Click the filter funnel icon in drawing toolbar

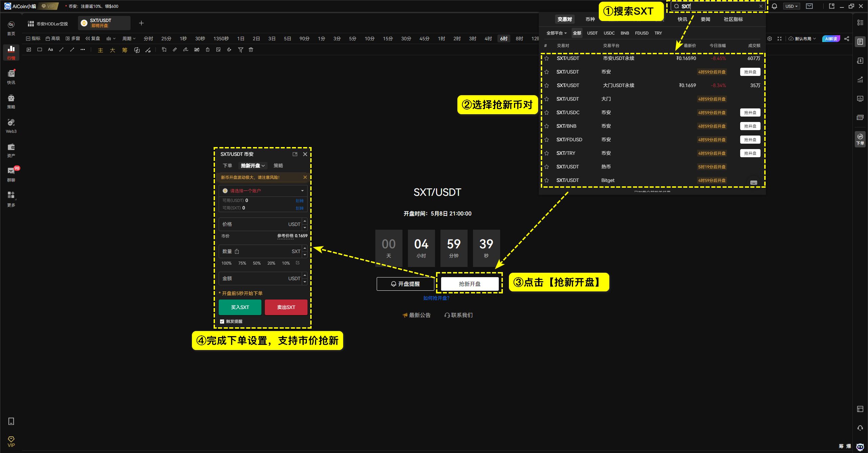pos(240,50)
